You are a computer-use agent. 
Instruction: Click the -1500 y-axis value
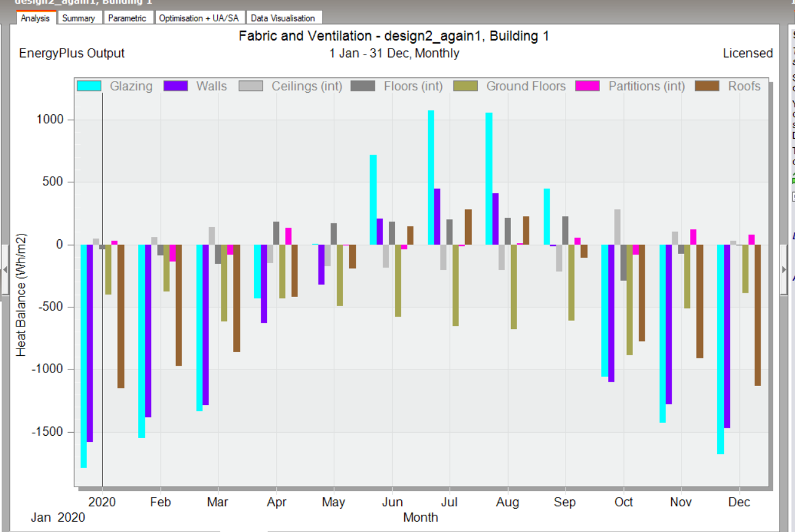[x=47, y=432]
